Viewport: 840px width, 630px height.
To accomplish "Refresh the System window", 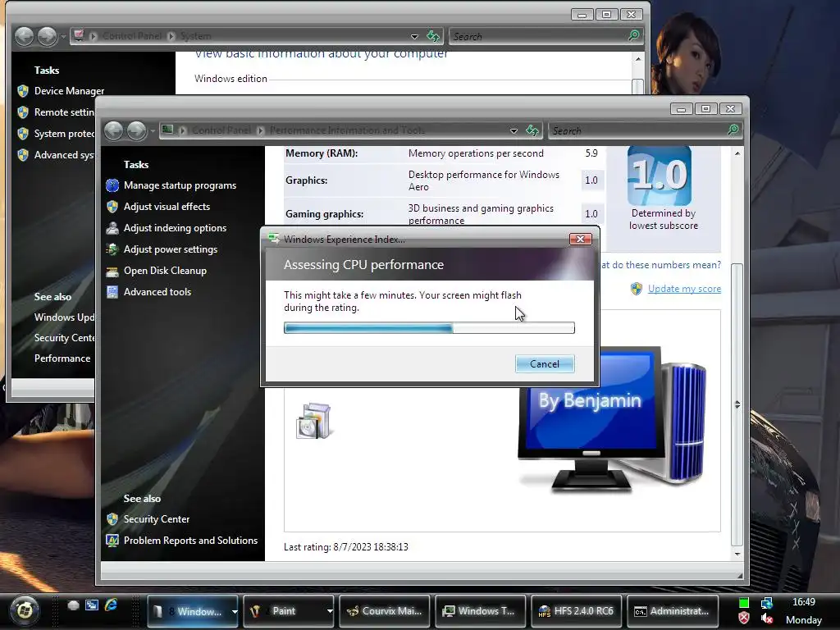I will point(433,36).
